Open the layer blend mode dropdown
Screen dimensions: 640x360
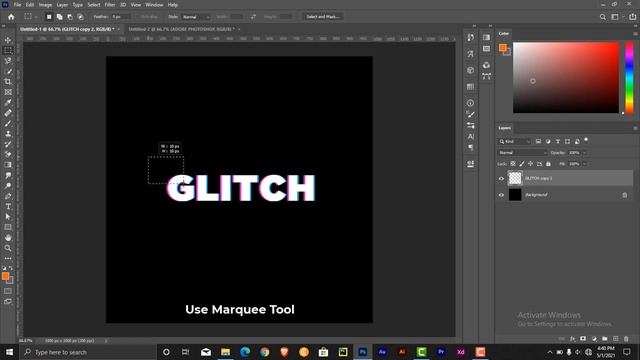pos(522,153)
